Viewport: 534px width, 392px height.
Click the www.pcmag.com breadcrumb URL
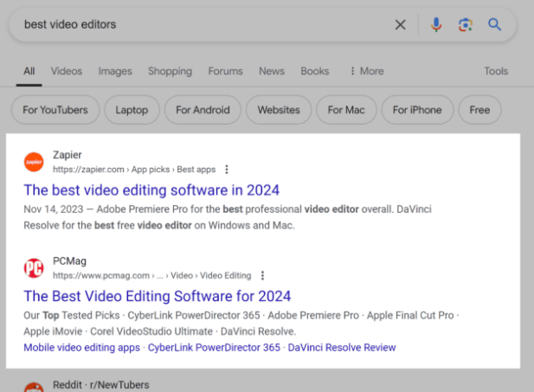click(x=151, y=275)
